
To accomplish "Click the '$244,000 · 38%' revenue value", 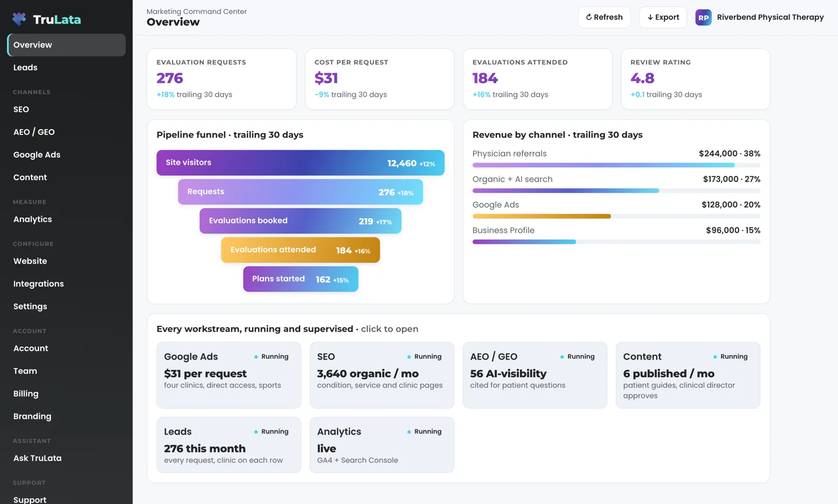I will click(730, 154).
